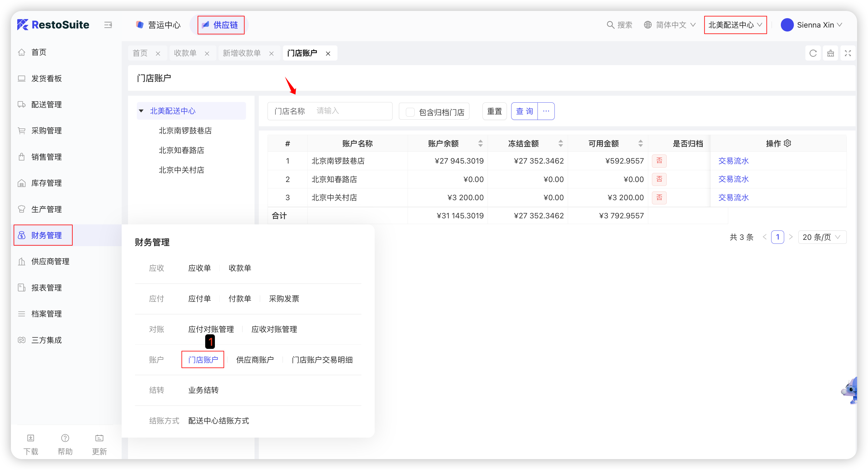Switch to 收款单 tab
868x470 pixels.
pyautogui.click(x=185, y=53)
